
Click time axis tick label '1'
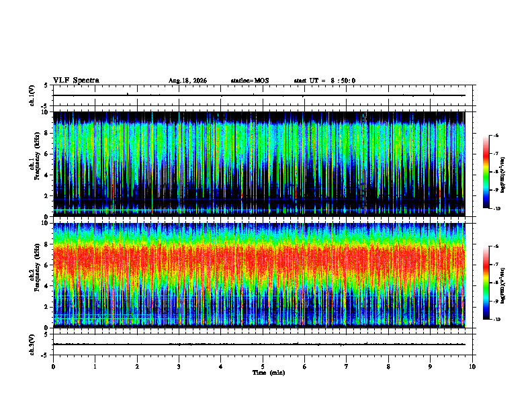tap(95, 367)
